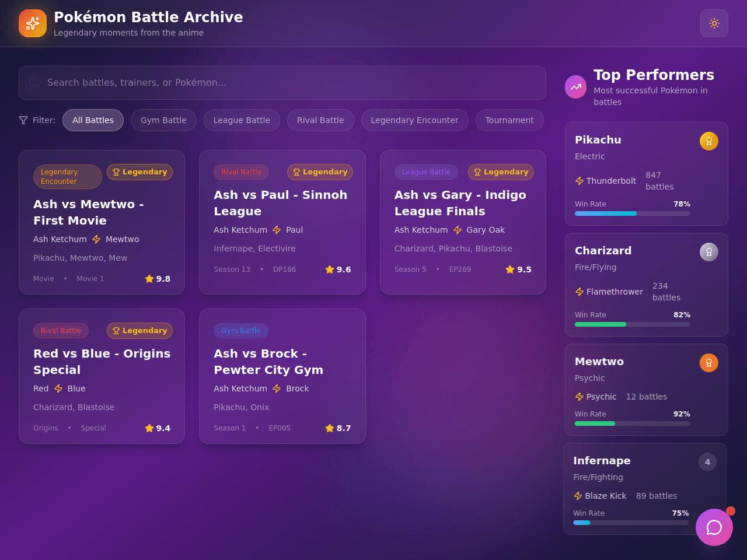Open the Ash vs Mewtwo battle card title
This screenshot has width=747, height=560.
click(89, 212)
